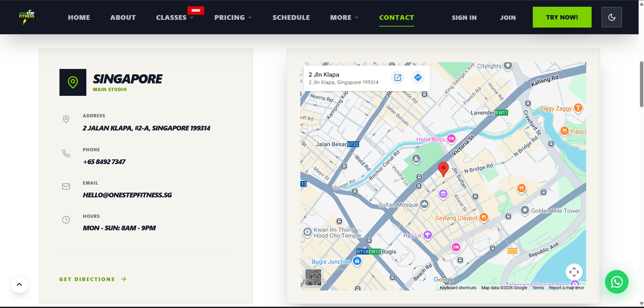Click the Google logo on map
644x308 pixels.
[443, 279]
